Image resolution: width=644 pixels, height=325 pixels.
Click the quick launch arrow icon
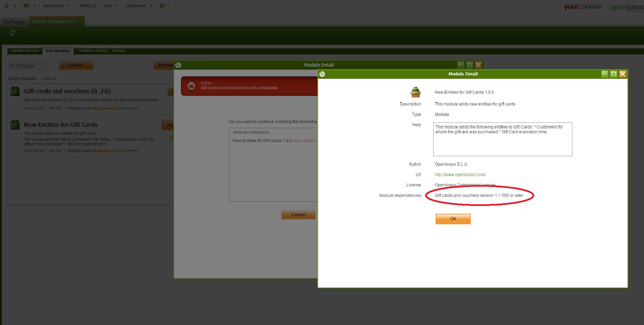click(x=26, y=5)
